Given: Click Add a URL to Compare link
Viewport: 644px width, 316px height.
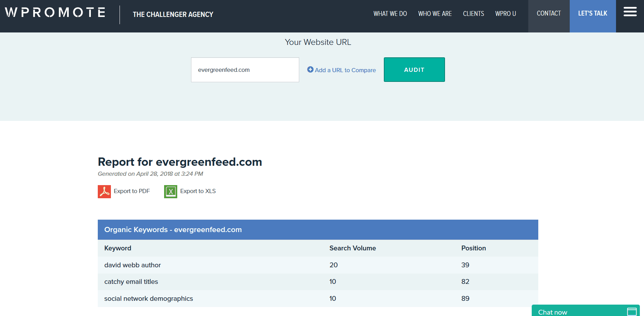Looking at the screenshot, I should click(345, 70).
